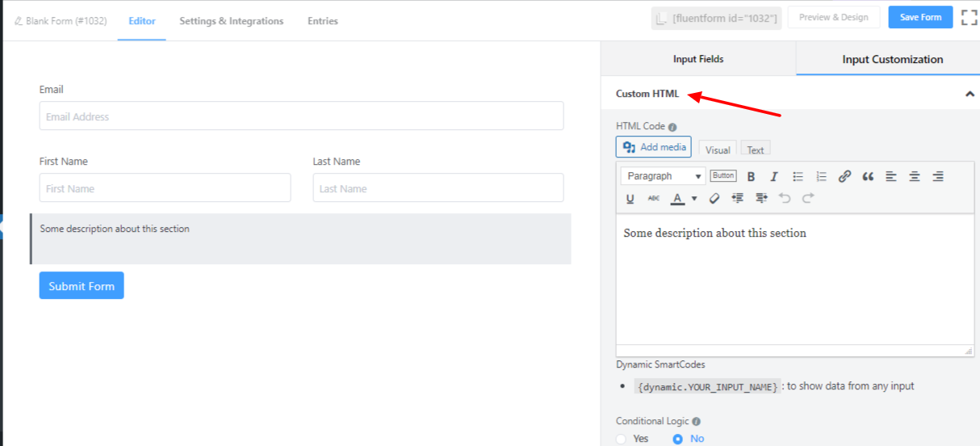Insert a bulleted list
Image resolution: width=980 pixels, height=446 pixels.
tap(798, 176)
